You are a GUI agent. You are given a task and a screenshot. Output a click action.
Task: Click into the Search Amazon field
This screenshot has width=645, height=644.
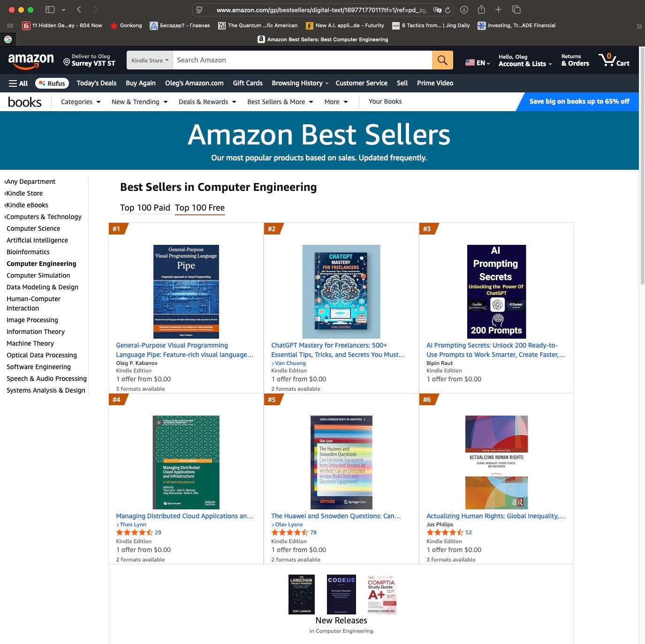click(x=302, y=60)
